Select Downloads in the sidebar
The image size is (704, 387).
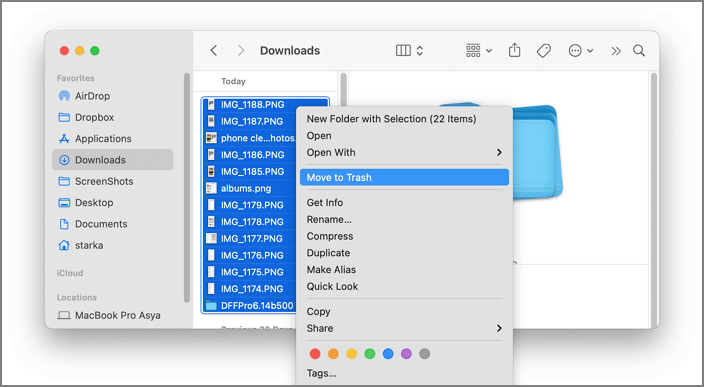(112, 160)
